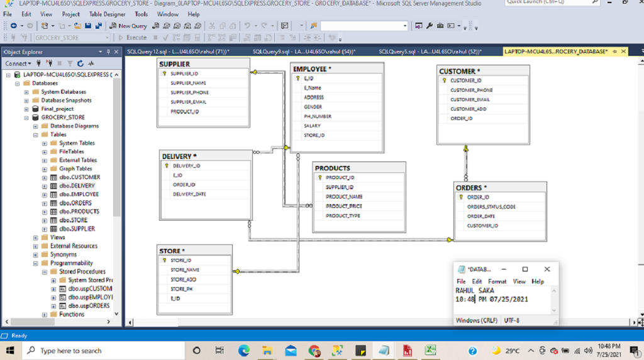The image size is (644, 360).
Task: Switch to the SQLQuery9.sql tab
Action: [304, 52]
